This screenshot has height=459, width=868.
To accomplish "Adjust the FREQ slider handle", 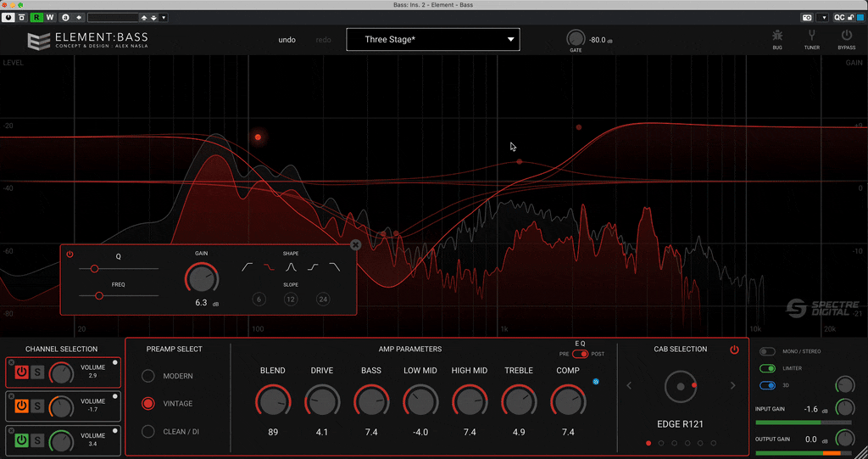I will 99,296.
